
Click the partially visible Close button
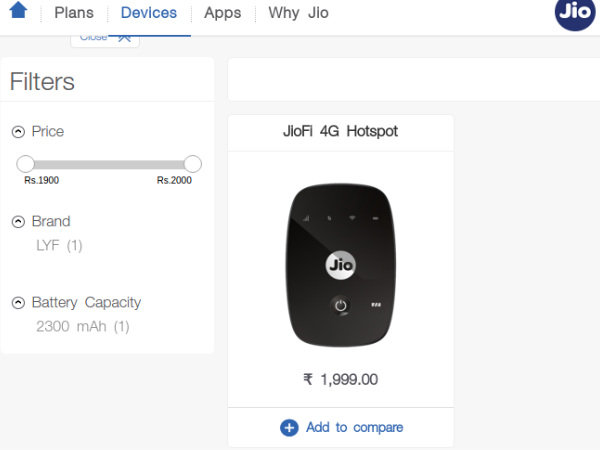tap(105, 38)
